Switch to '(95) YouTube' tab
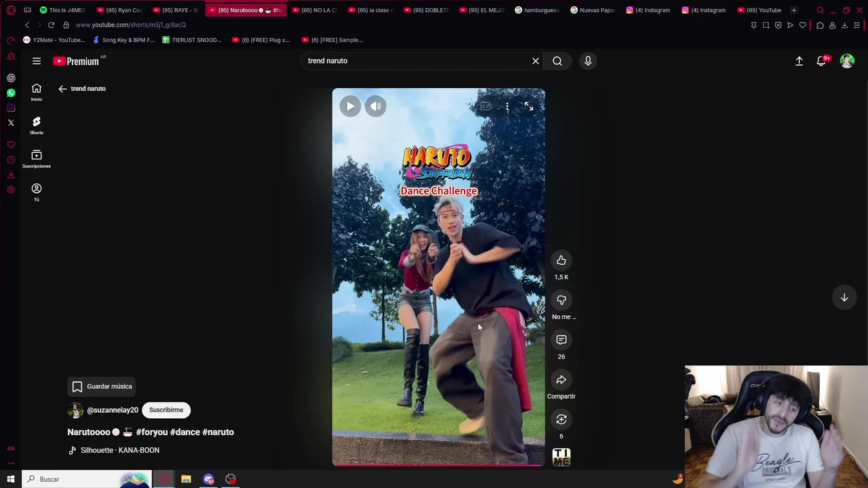The width and height of the screenshot is (868, 488). point(759,10)
